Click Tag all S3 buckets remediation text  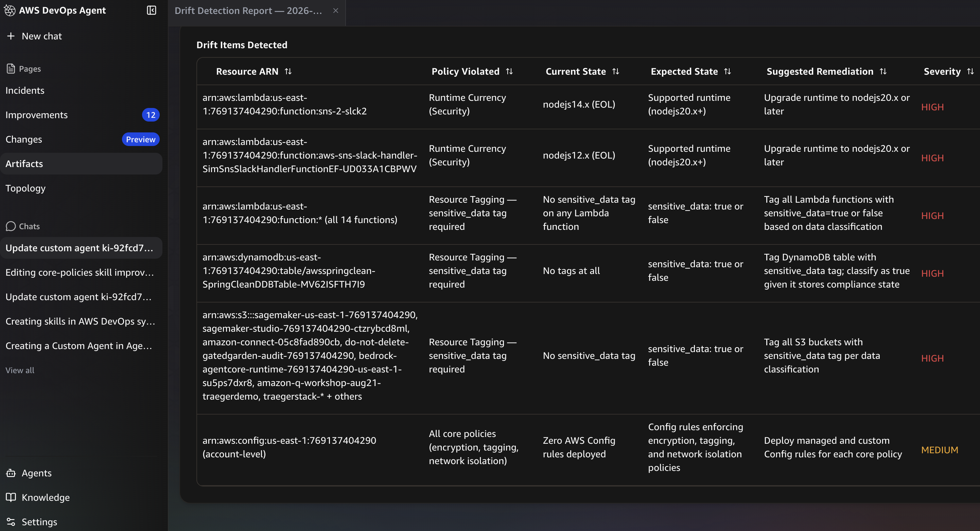pos(822,355)
